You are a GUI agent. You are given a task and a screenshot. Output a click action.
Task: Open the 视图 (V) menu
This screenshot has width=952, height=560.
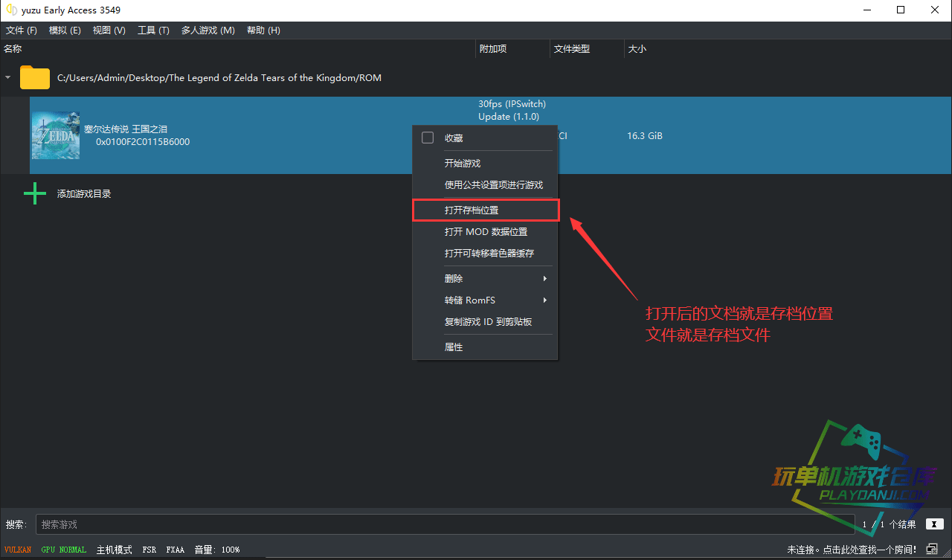pyautogui.click(x=109, y=30)
